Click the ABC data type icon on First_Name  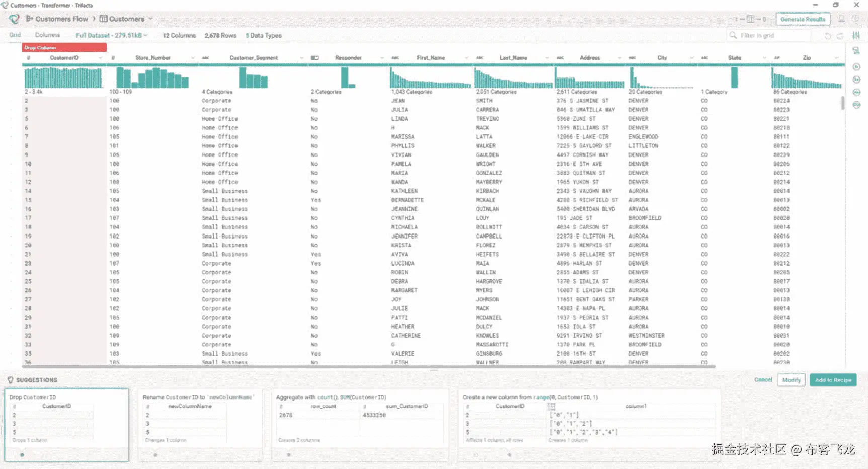[x=394, y=57]
